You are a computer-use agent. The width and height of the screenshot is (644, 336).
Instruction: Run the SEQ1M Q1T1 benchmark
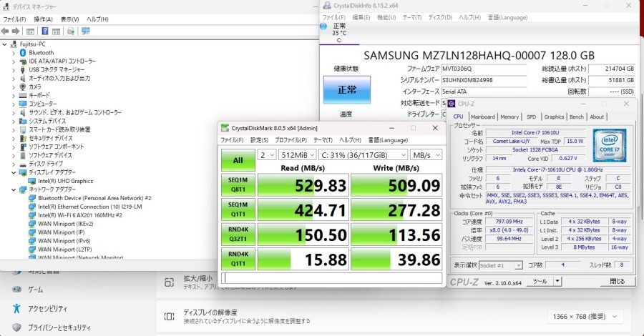238,209
